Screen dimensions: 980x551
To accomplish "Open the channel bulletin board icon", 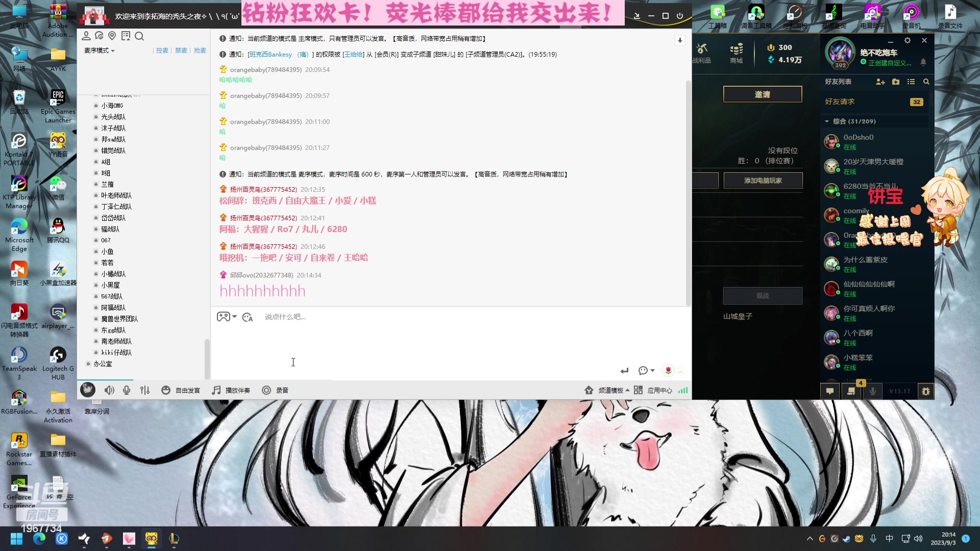I will [x=126, y=36].
